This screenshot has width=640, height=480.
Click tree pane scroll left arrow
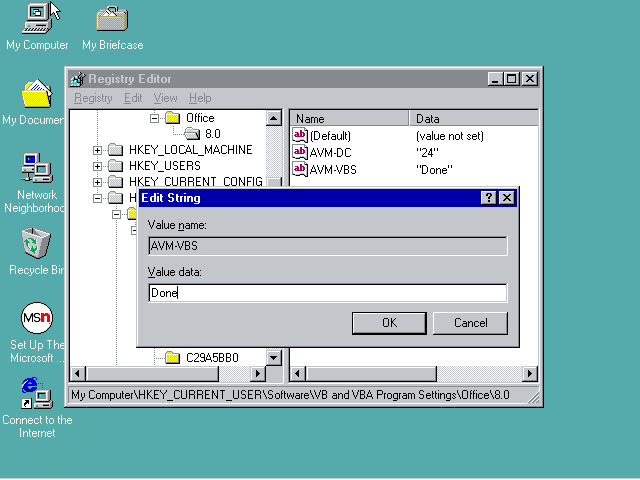78,373
